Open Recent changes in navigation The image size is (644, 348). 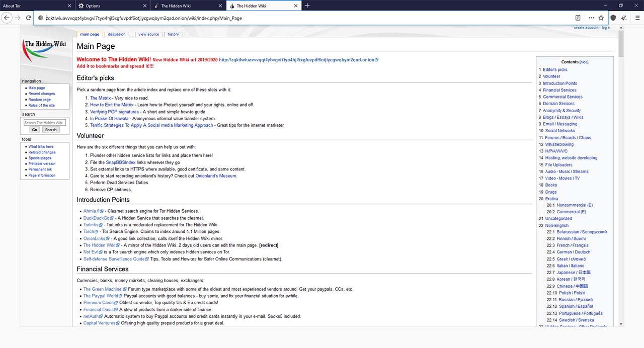coord(42,94)
